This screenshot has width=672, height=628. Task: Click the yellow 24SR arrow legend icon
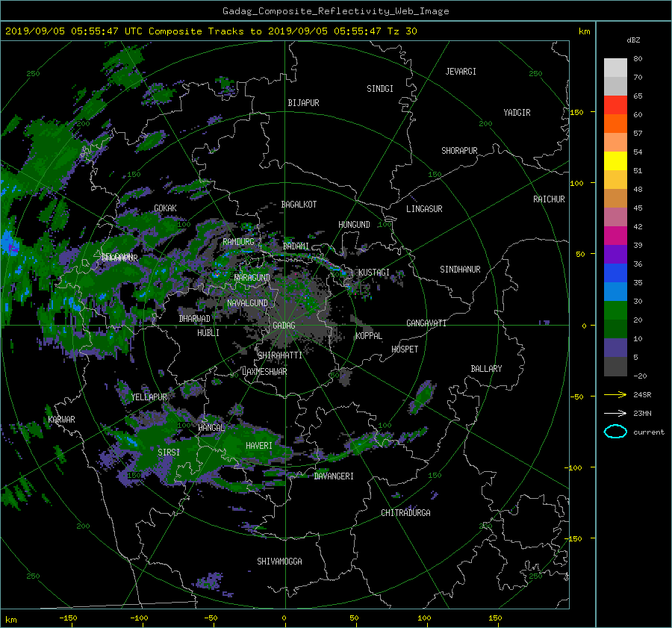pyautogui.click(x=615, y=394)
